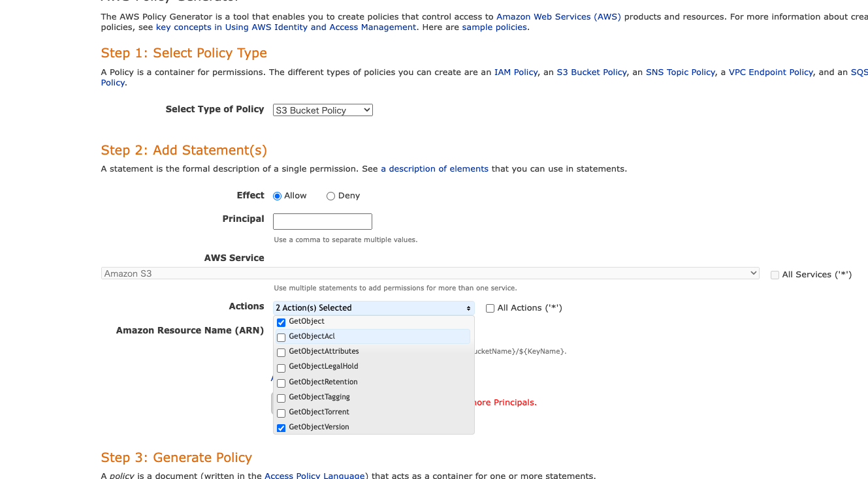Select the Deny effect radio button

coord(330,196)
